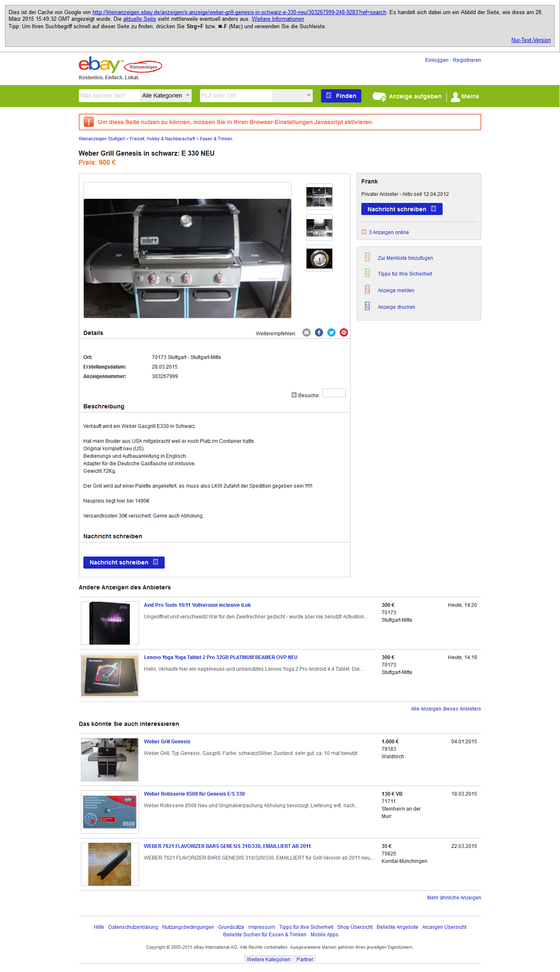Click the Finden search button
This screenshot has width=560, height=972.
point(341,96)
